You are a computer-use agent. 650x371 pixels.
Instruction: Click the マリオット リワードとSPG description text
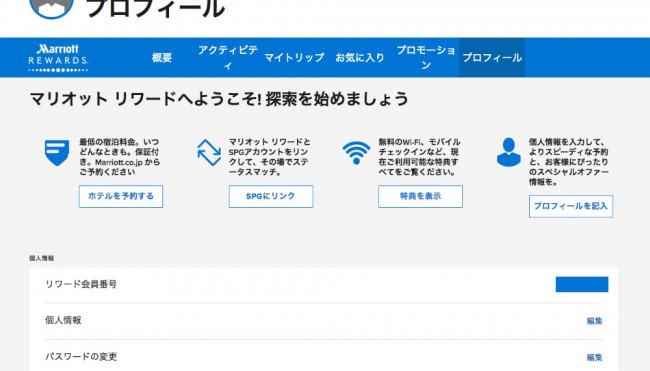[269, 157]
